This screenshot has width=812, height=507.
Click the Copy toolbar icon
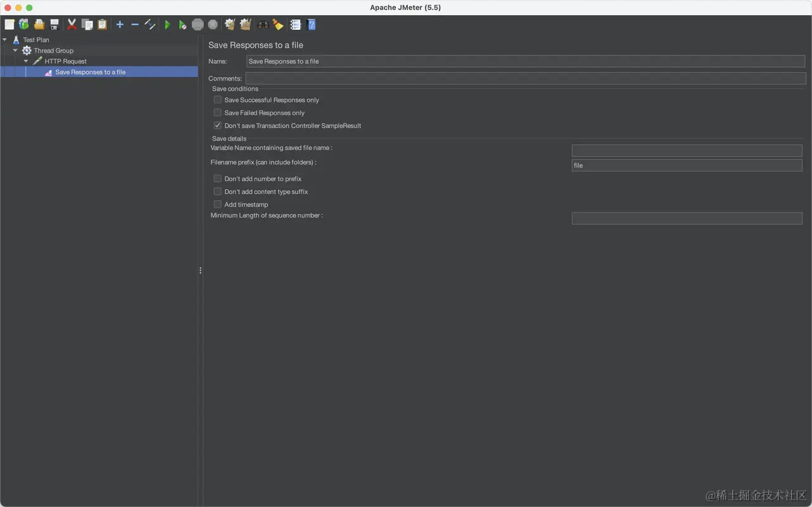[87, 25]
